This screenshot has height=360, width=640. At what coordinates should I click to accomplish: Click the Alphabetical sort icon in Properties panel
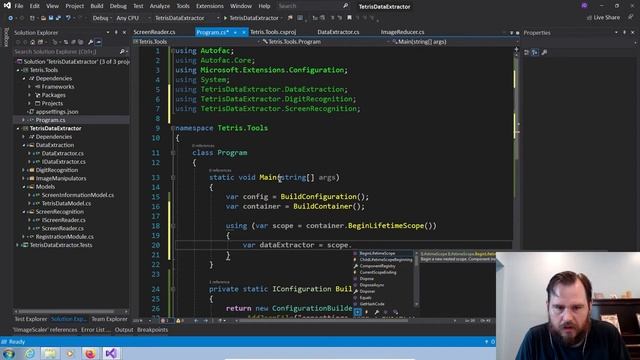coord(535,52)
